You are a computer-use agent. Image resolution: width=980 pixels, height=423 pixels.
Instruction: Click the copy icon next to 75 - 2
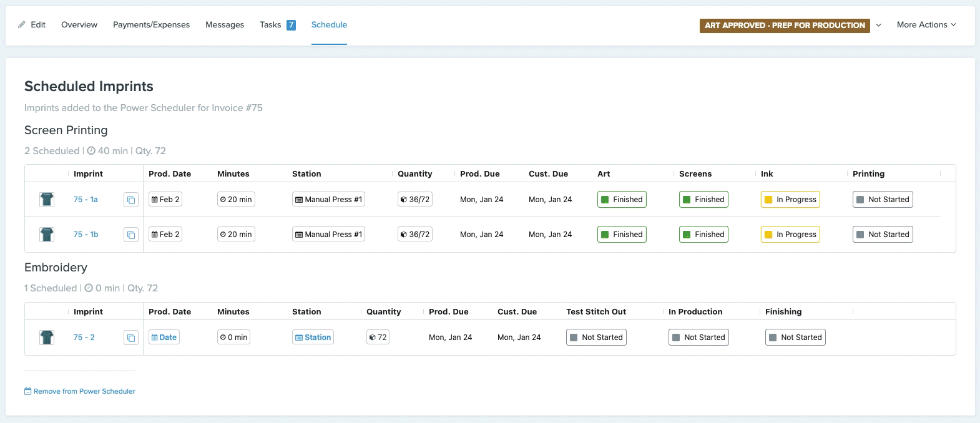pyautogui.click(x=130, y=338)
